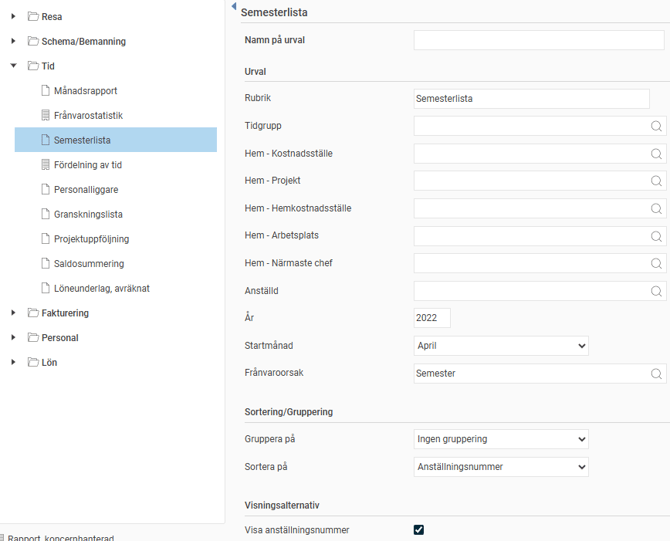Open Månadsrapport report
The width and height of the screenshot is (670, 541).
(x=85, y=91)
